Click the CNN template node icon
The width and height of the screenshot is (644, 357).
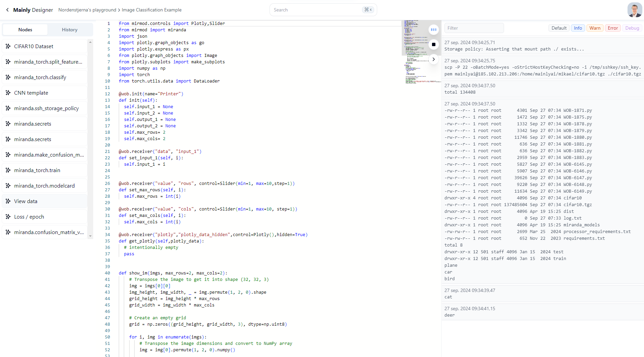coord(8,93)
